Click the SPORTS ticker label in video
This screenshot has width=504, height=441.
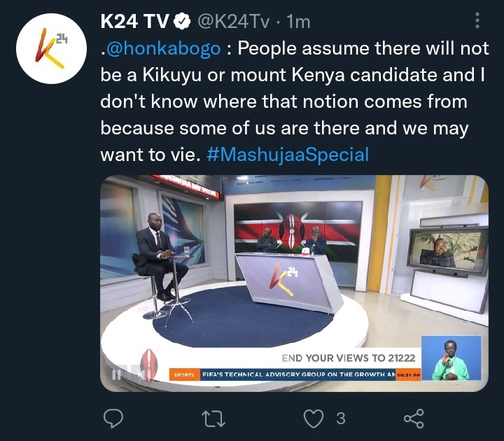click(x=185, y=374)
